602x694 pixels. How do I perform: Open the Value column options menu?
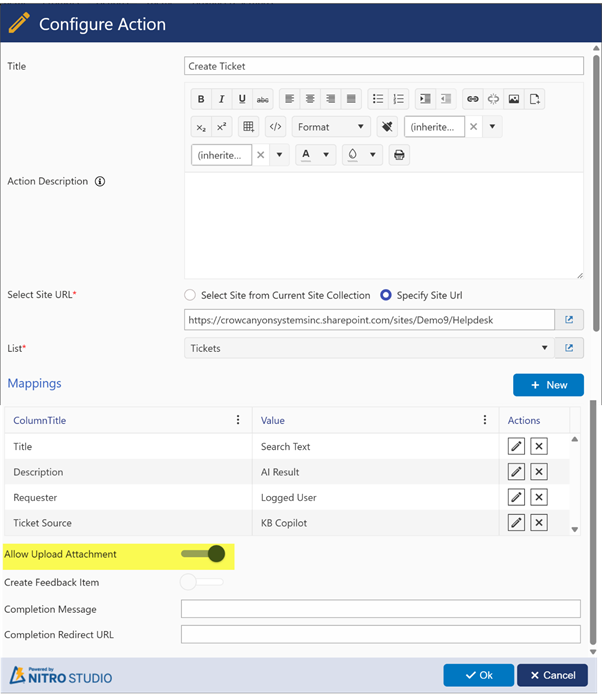click(x=485, y=420)
